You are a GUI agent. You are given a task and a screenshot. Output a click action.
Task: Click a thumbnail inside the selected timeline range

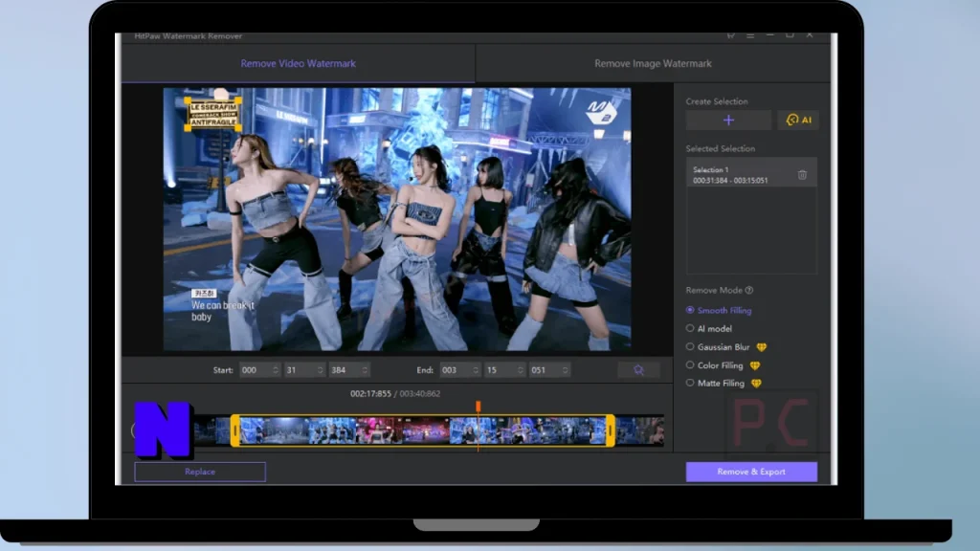(422, 430)
